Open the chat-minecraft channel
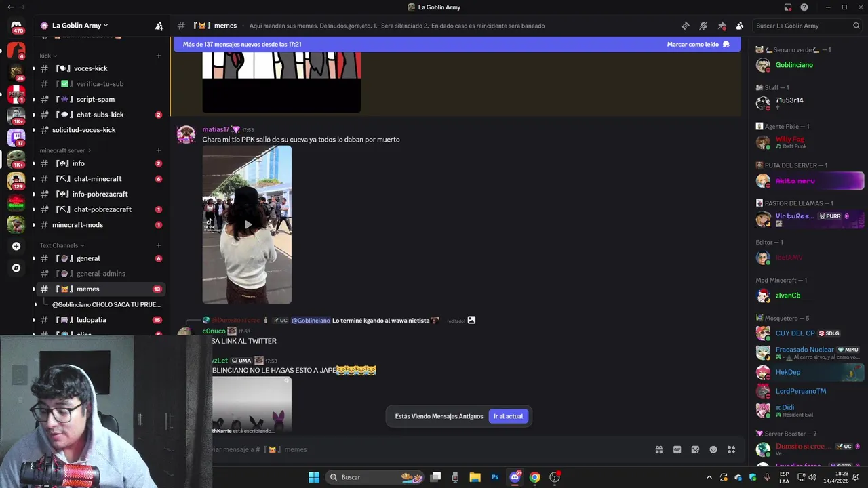Screen dimensions: 868x488 pos(100,179)
